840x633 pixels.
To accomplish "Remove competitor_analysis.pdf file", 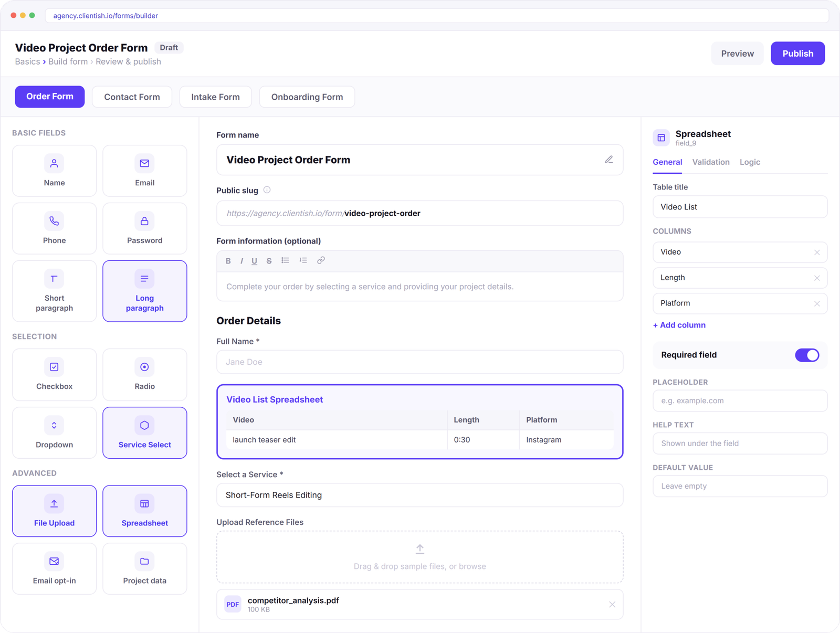I will click(x=612, y=605).
